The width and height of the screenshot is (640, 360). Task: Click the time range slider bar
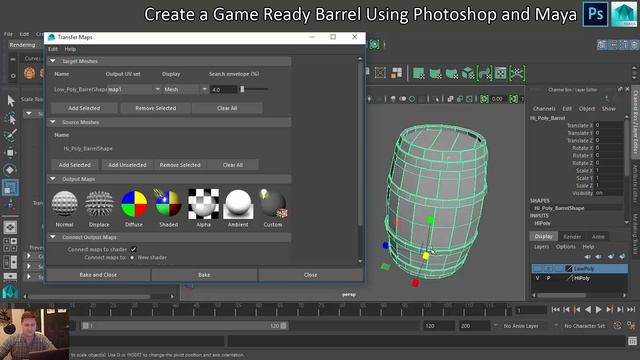click(x=184, y=326)
